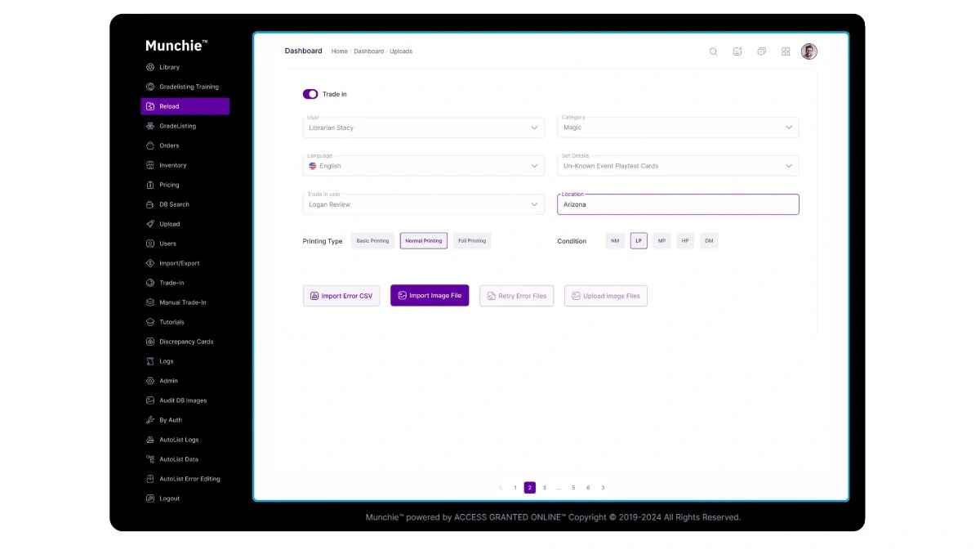
Task: Switch to Basic Printing type
Action: 372,240
